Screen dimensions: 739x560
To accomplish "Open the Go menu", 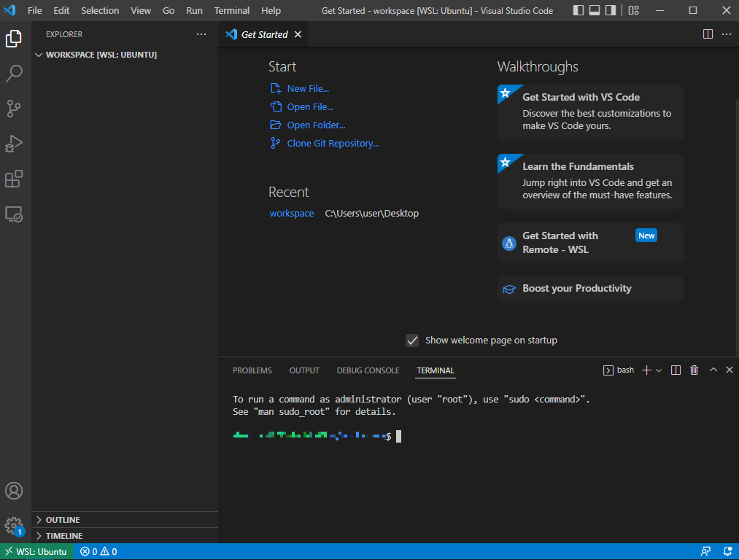I will click(x=169, y=10).
